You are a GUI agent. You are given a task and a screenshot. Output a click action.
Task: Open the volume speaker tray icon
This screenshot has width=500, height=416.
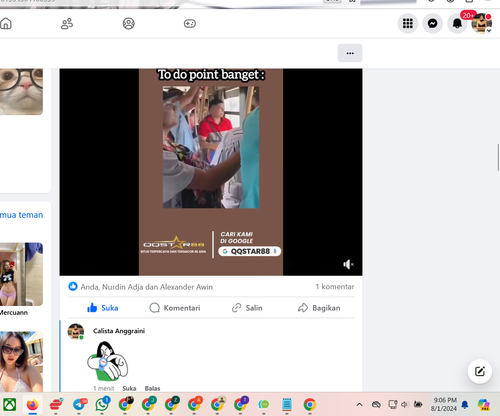tap(405, 405)
